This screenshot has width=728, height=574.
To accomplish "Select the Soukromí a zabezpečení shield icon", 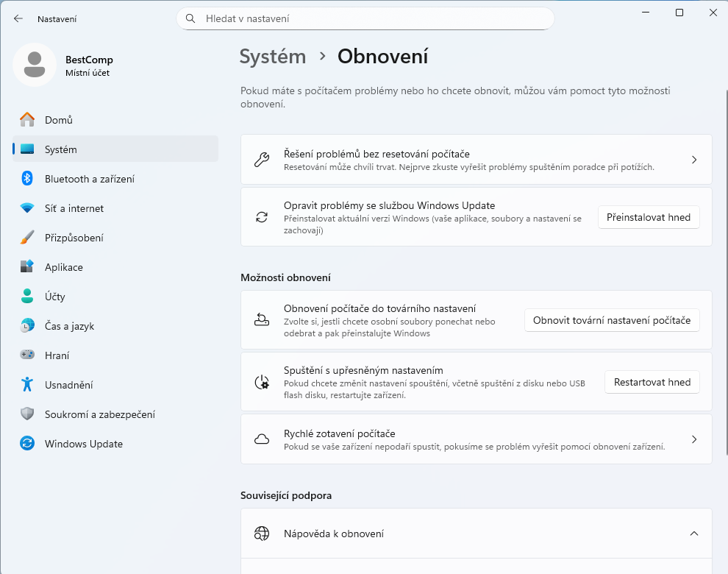I will 26,414.
